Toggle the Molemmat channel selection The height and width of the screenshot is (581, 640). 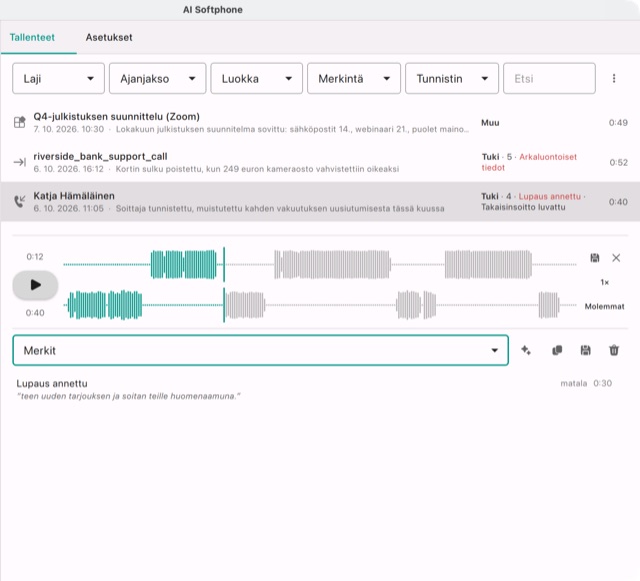[604, 306]
